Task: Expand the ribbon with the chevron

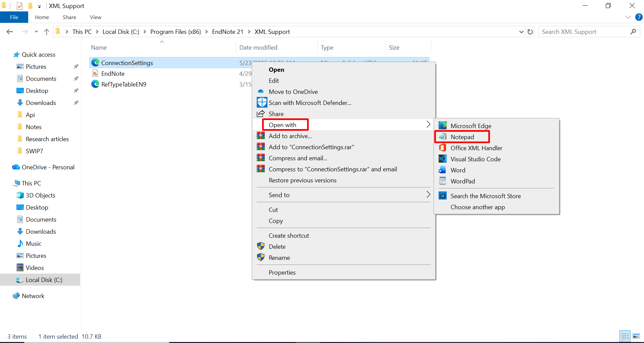Action: [628, 17]
